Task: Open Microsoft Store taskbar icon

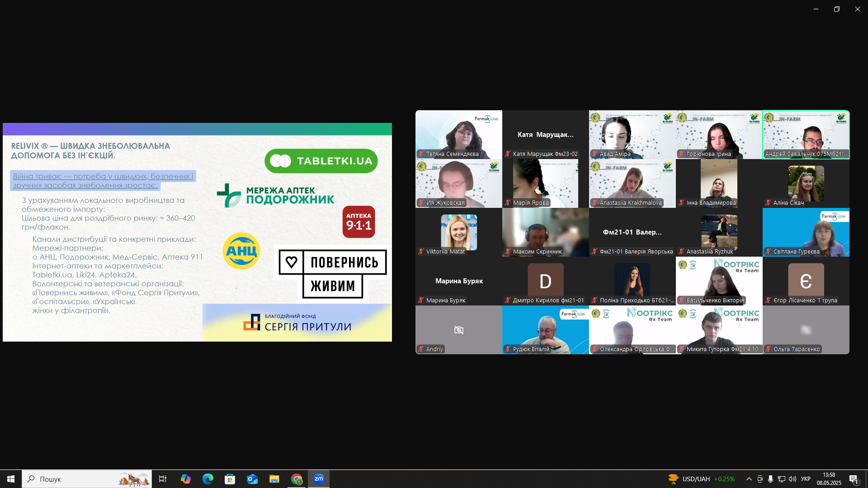Action: [x=230, y=479]
